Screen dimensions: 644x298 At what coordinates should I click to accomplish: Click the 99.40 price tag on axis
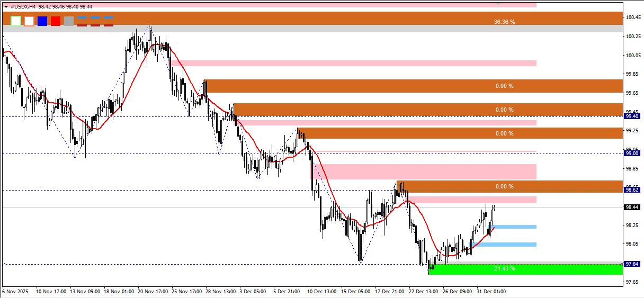pos(632,116)
